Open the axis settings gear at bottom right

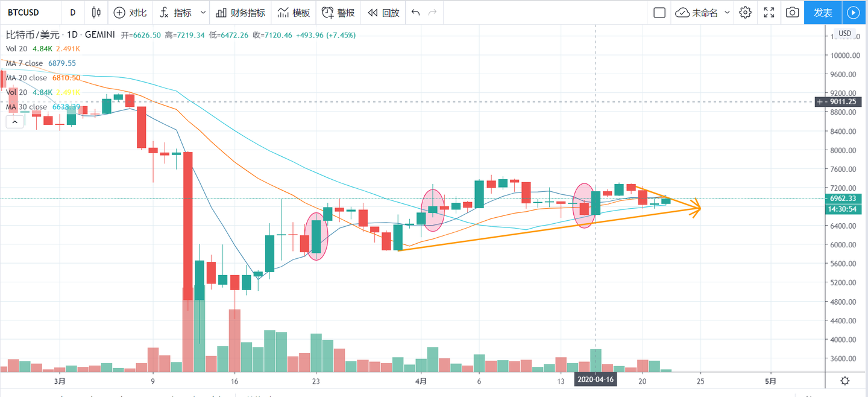click(845, 381)
